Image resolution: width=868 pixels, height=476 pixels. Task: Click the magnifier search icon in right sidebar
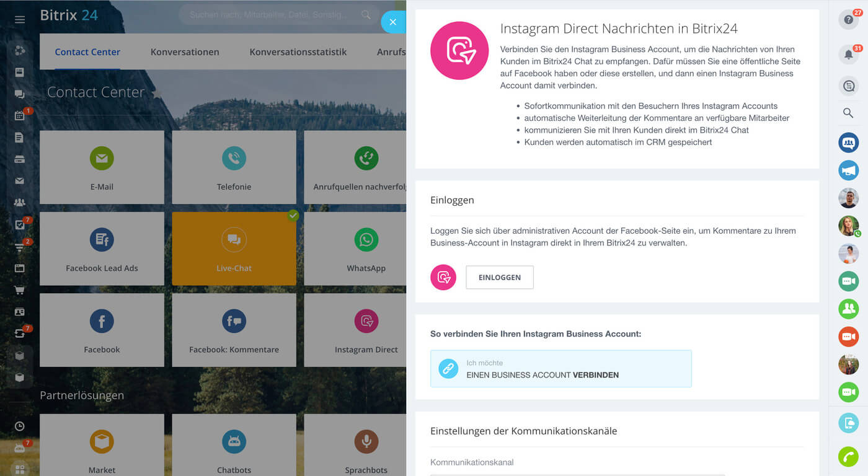[848, 113]
